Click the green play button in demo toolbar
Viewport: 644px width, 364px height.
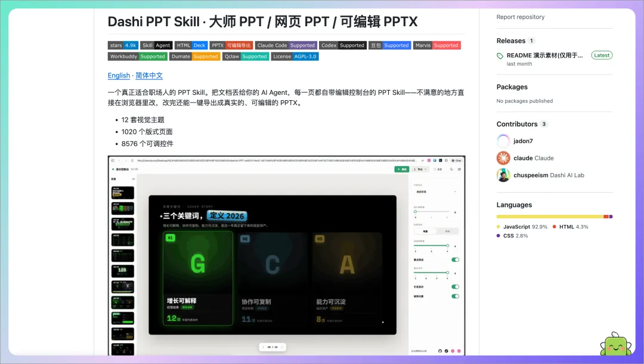pyautogui.click(x=402, y=169)
